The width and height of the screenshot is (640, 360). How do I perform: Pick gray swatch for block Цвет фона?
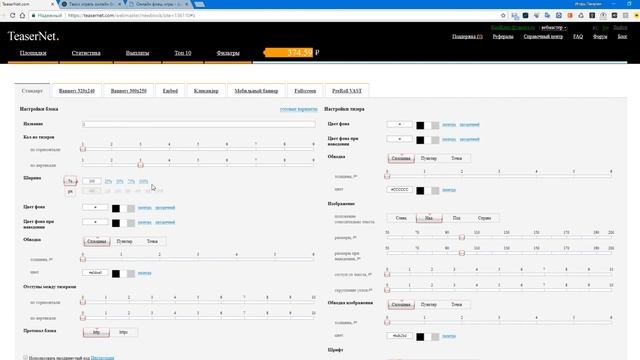click(x=131, y=209)
